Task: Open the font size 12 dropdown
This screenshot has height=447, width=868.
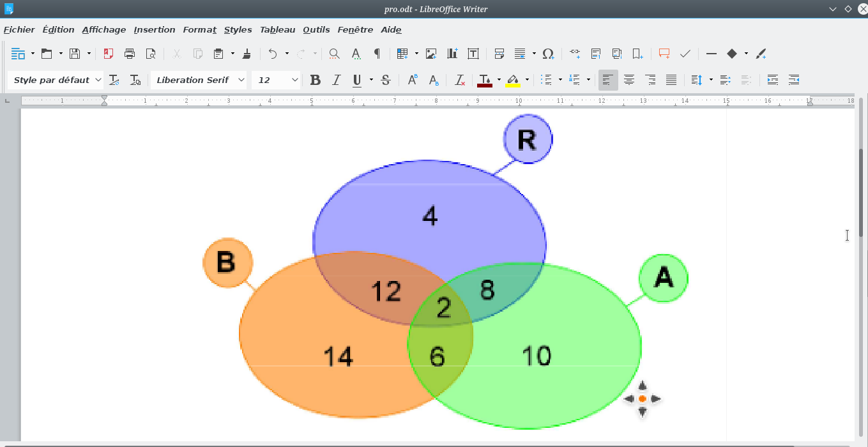Action: pos(294,80)
